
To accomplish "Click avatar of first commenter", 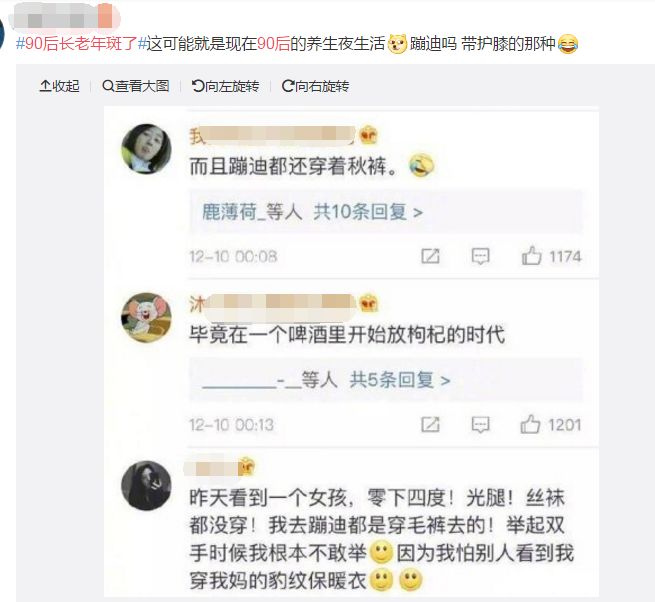I will [x=147, y=149].
